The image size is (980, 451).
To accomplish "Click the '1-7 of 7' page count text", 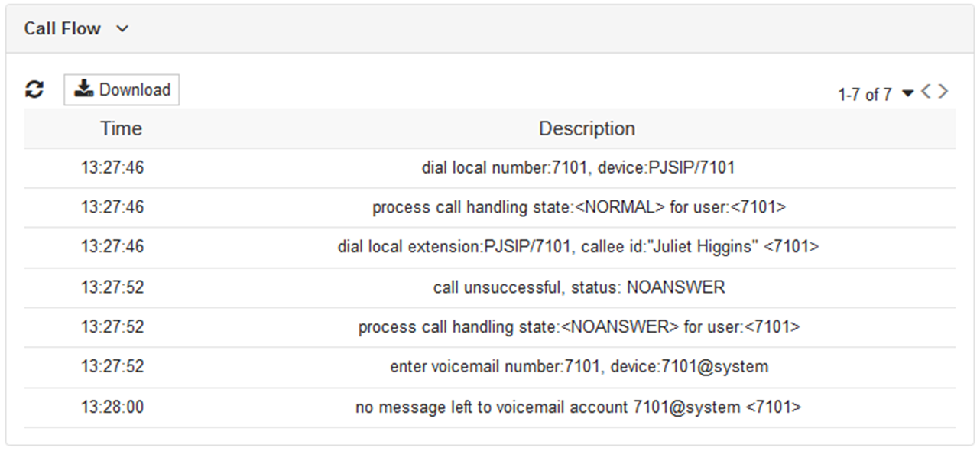I will pos(865,95).
